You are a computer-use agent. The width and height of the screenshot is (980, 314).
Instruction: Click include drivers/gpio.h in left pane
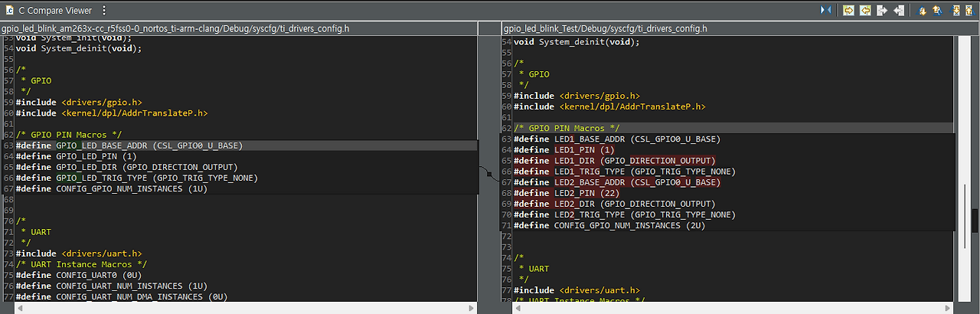[x=78, y=102]
